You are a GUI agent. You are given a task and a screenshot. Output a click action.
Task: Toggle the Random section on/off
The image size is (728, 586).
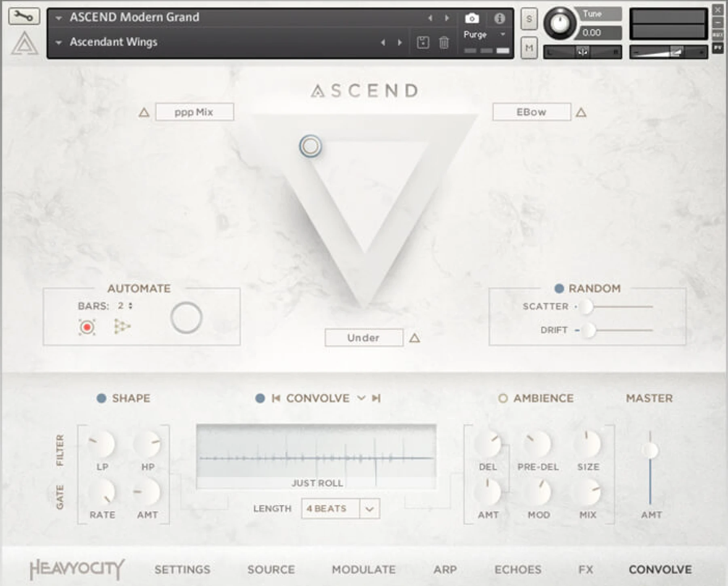pos(559,289)
